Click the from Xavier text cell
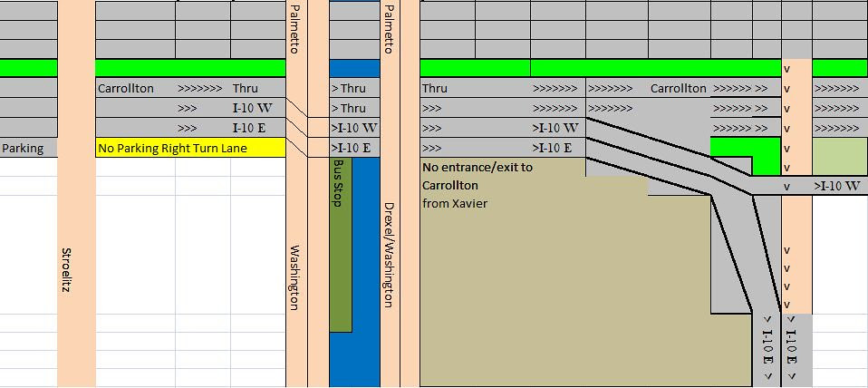Viewport: 868px width, 388px height. click(455, 204)
